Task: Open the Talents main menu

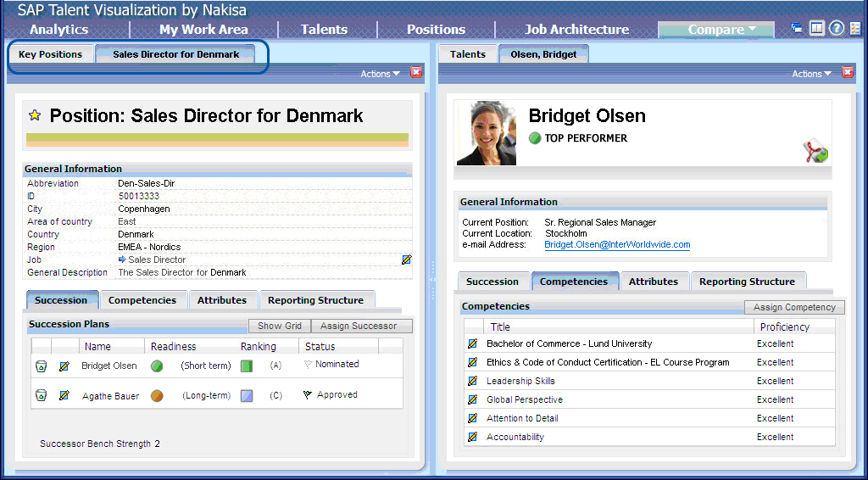Action: [x=325, y=30]
